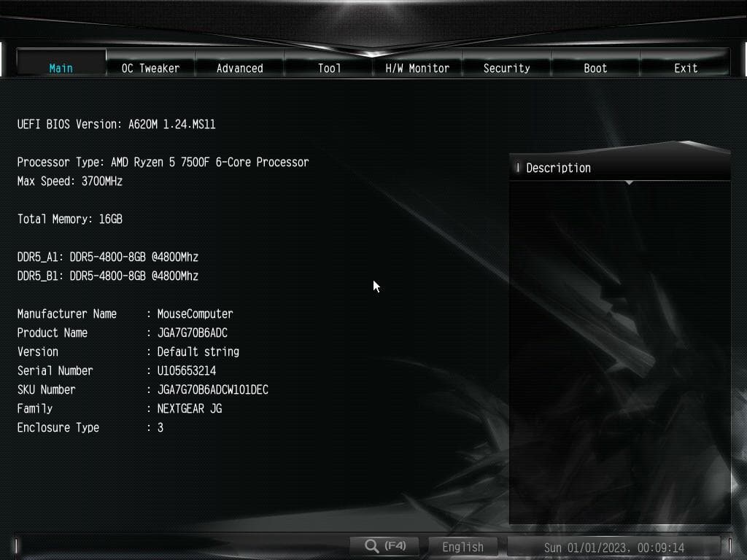Select Serial Number U105653214 value
747x560 pixels.
(187, 370)
